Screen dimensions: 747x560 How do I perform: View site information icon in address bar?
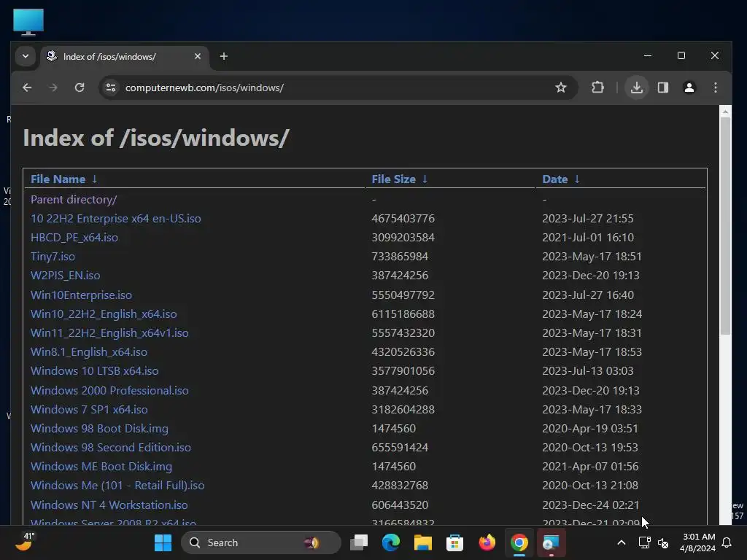111,87
